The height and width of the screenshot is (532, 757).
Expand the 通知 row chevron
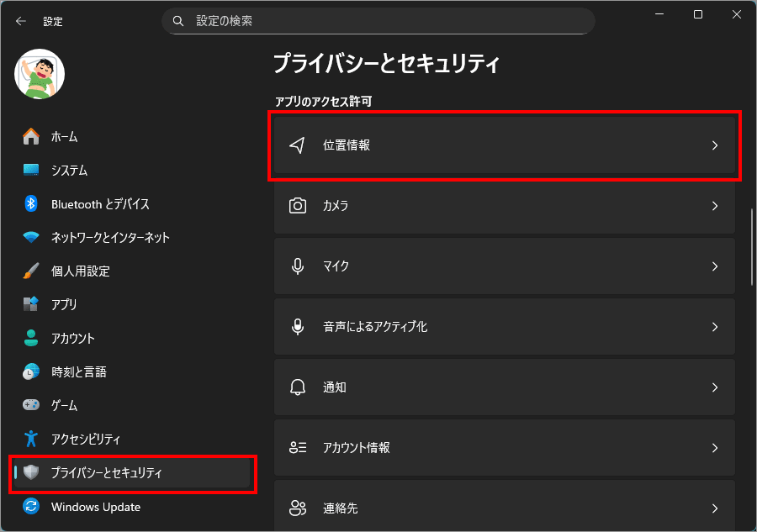[x=714, y=387]
